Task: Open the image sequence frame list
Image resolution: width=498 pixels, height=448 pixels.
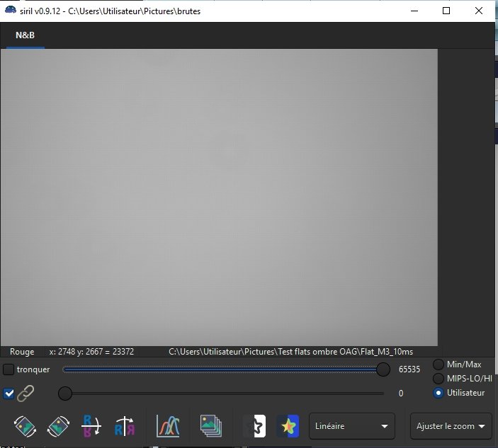Action: click(211, 426)
